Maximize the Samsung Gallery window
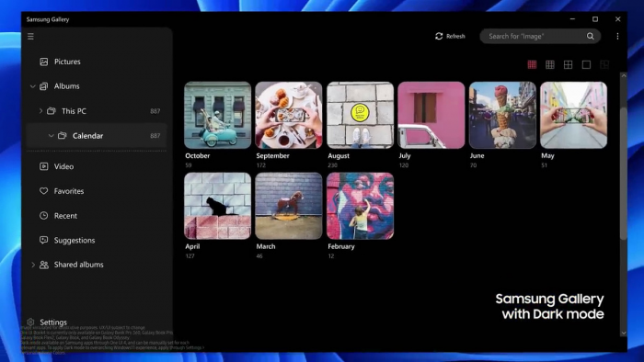This screenshot has height=362, width=644. (x=595, y=19)
